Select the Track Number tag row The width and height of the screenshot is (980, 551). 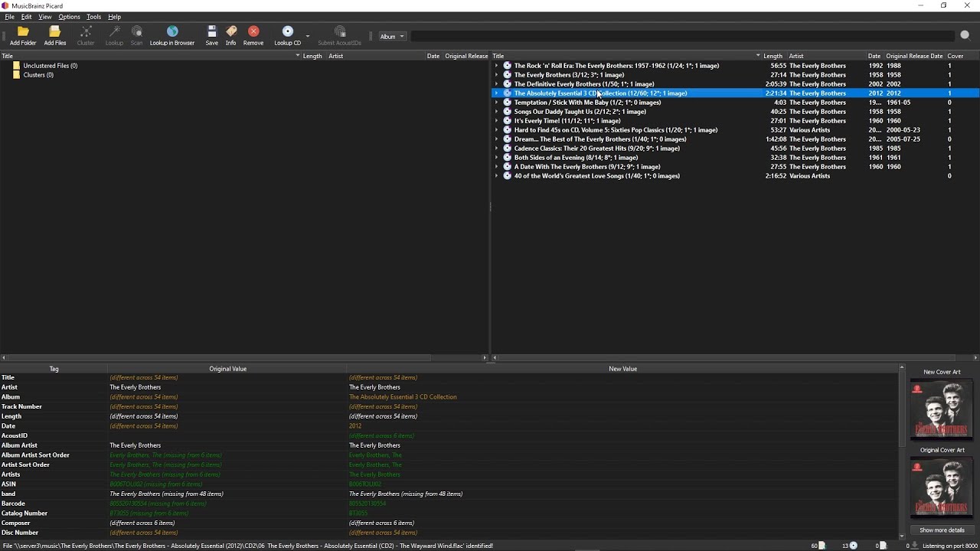449,406
